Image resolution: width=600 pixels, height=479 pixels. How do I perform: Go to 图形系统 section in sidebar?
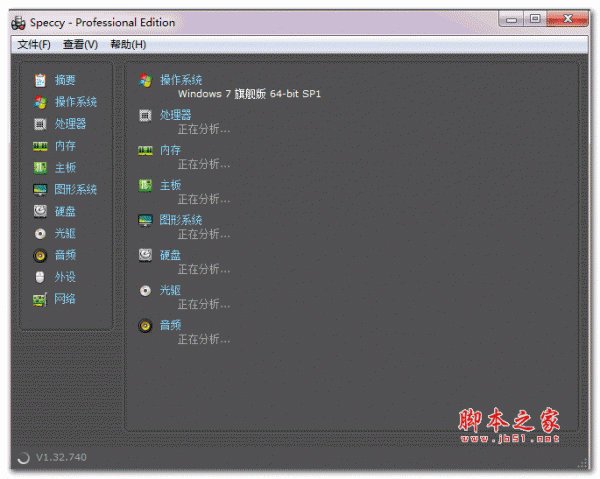[x=76, y=189]
